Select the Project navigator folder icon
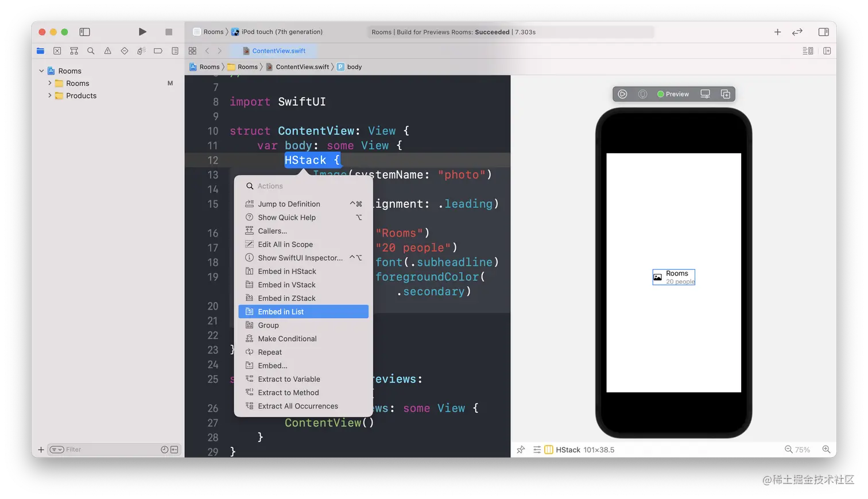868x499 pixels. (x=40, y=51)
